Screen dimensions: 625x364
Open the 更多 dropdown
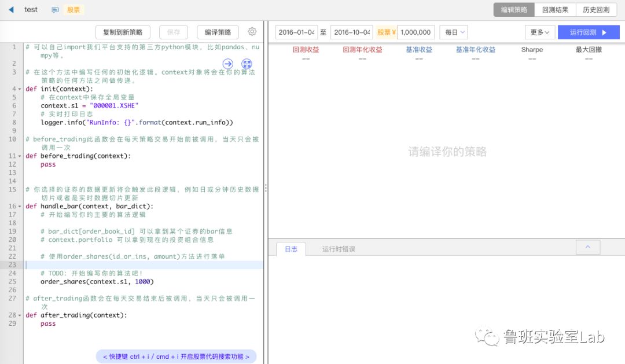pos(540,32)
